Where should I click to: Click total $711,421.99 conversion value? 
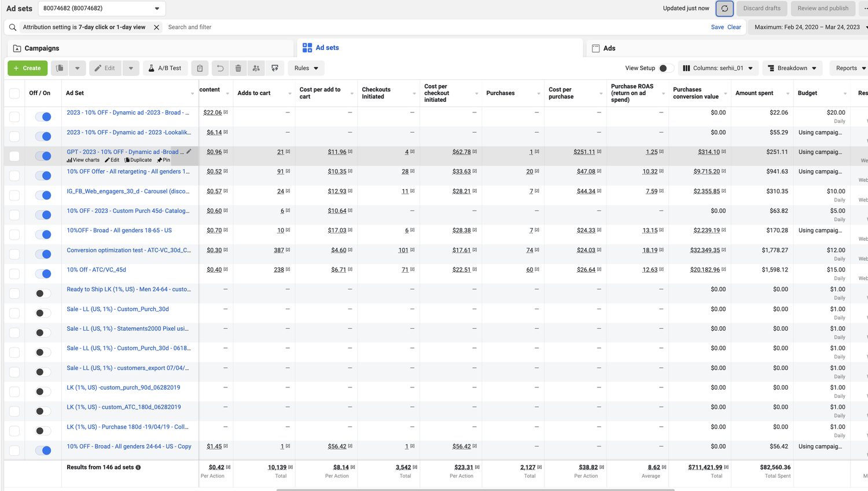pyautogui.click(x=705, y=467)
